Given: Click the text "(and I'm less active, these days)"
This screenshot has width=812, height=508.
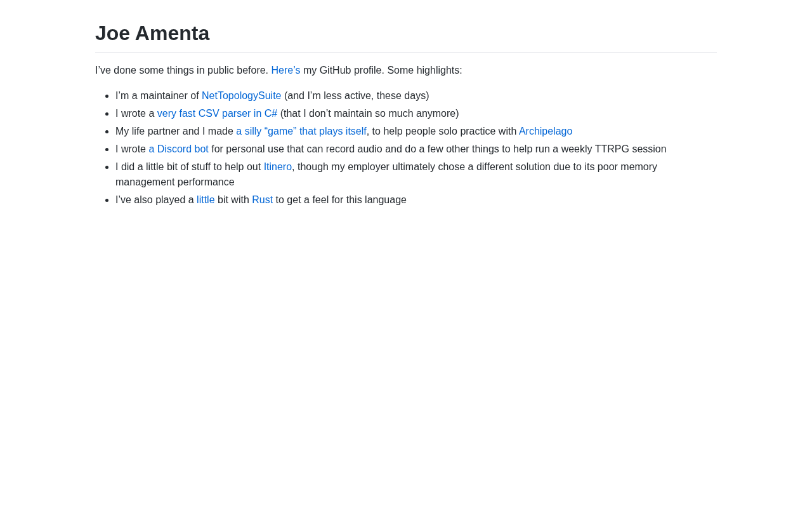Looking at the screenshot, I should point(357,96).
